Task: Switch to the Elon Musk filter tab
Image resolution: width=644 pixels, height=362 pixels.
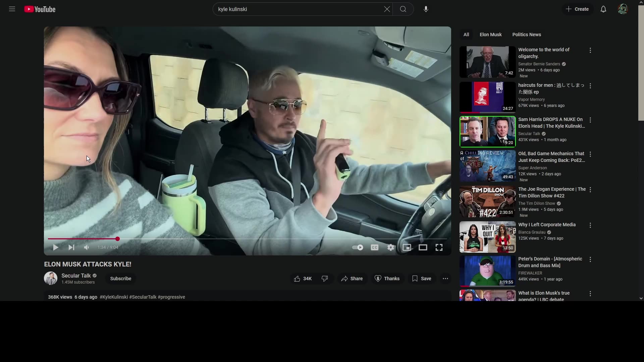Action: coord(490,34)
